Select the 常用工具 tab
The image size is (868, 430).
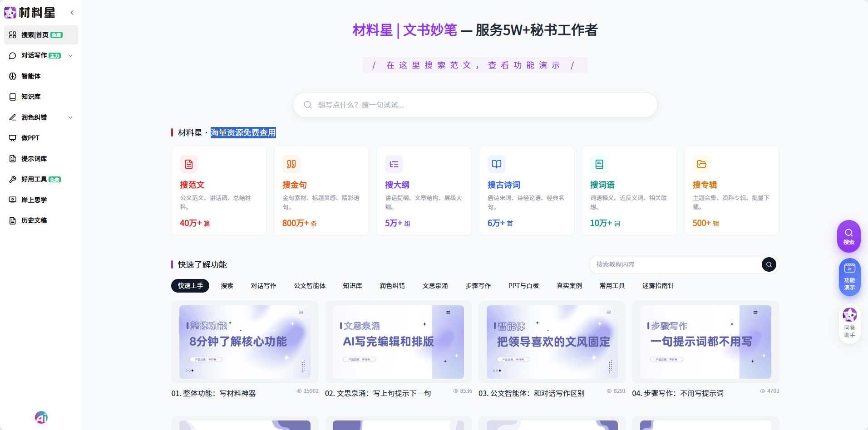click(612, 286)
